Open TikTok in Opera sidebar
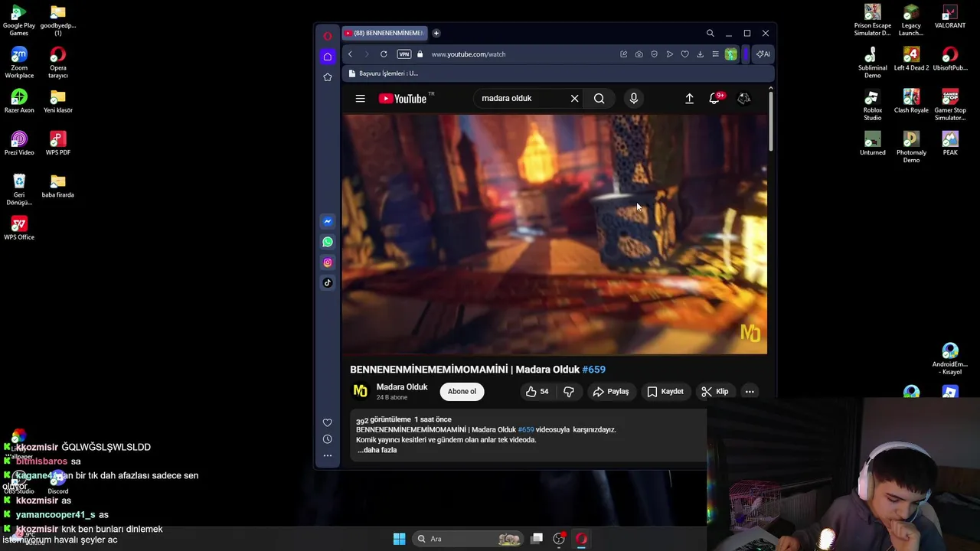This screenshot has height=551, width=980. click(x=328, y=282)
